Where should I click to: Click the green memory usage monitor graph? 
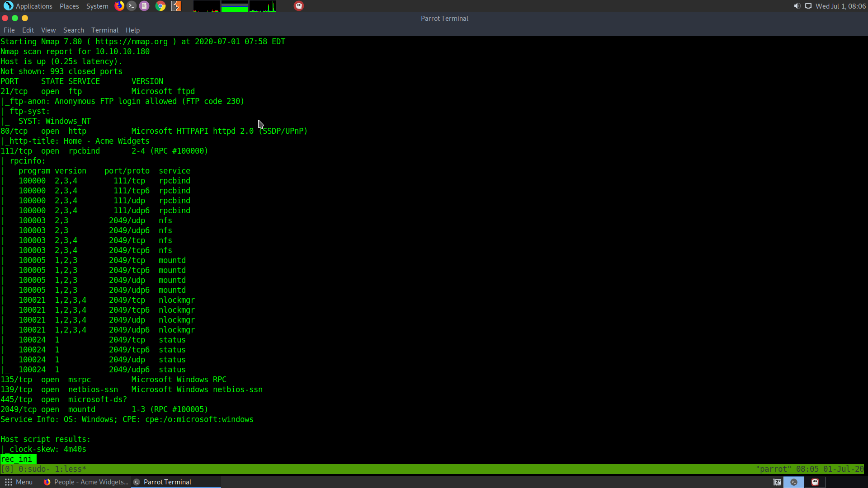point(234,6)
